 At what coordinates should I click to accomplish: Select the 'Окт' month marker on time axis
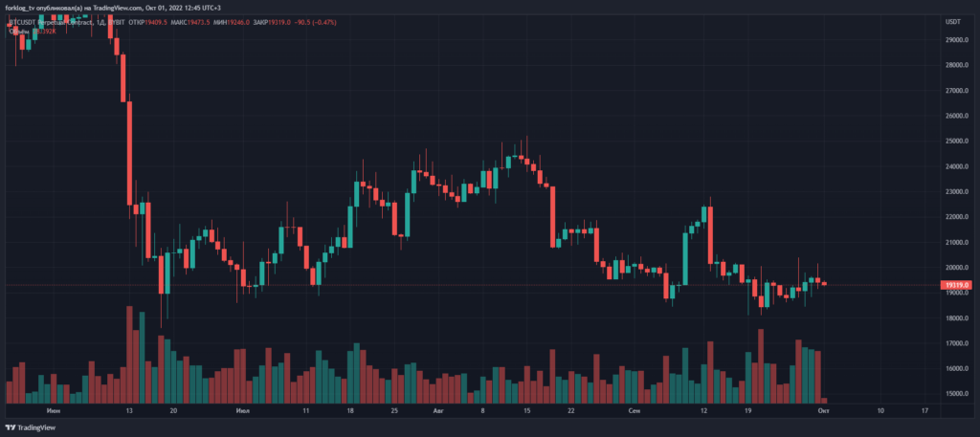click(x=824, y=410)
